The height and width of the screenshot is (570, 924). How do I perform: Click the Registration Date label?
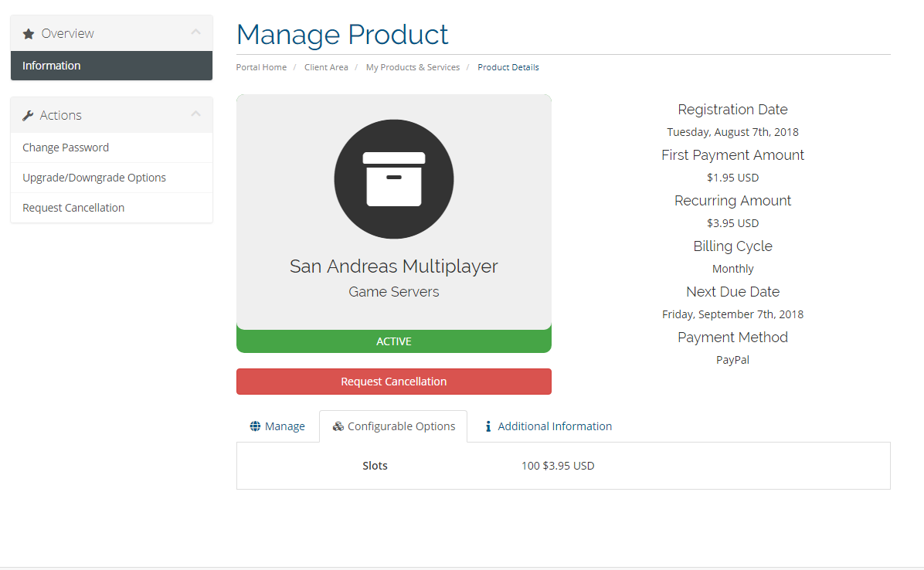tap(732, 110)
